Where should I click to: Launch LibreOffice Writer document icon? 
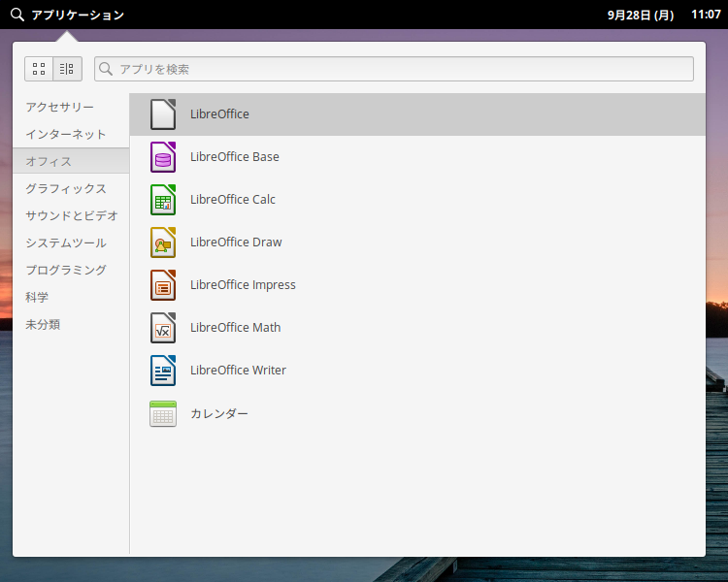pyautogui.click(x=163, y=371)
